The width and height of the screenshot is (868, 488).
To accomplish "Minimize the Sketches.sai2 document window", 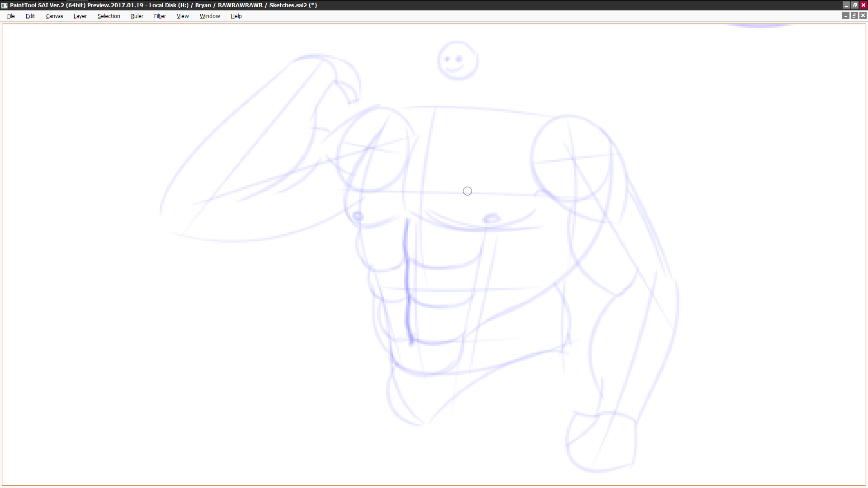I will (845, 15).
